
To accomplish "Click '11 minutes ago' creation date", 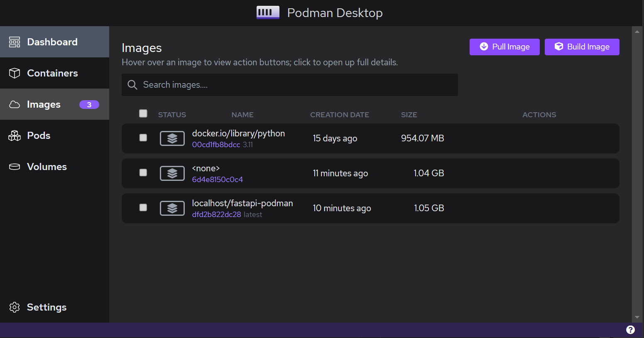I will (x=340, y=173).
